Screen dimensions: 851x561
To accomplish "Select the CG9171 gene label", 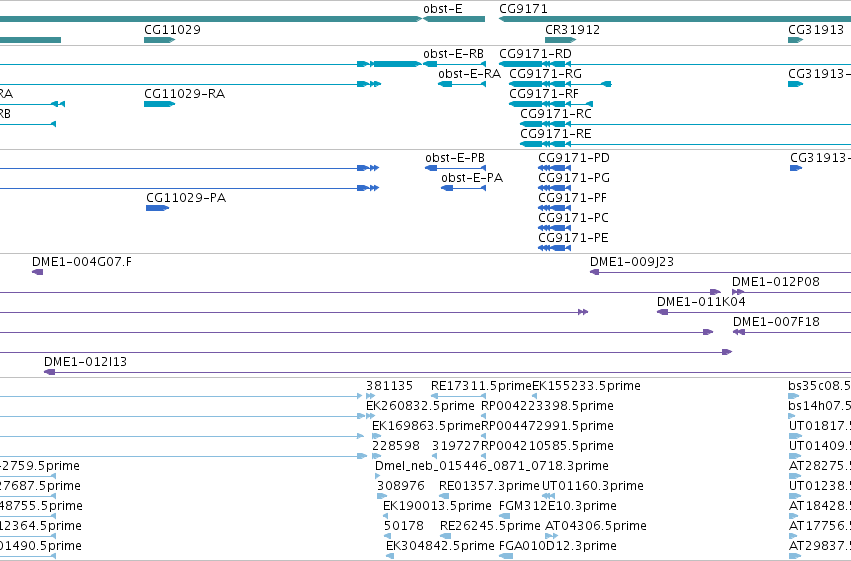I will [523, 9].
